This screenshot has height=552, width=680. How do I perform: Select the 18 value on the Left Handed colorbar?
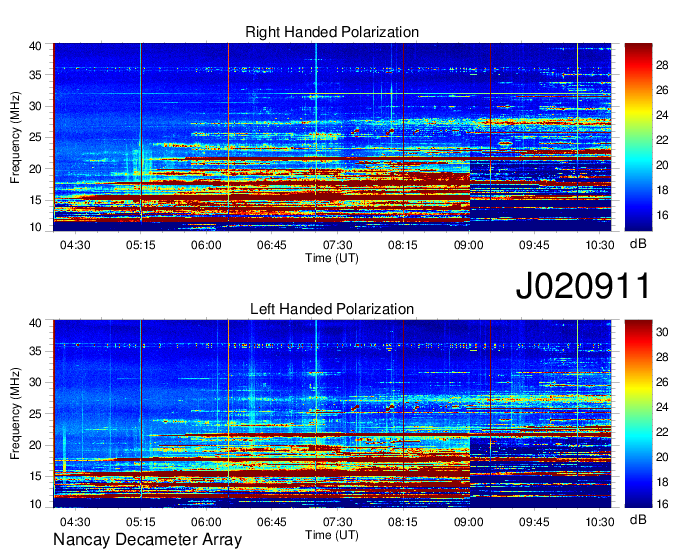(x=662, y=482)
